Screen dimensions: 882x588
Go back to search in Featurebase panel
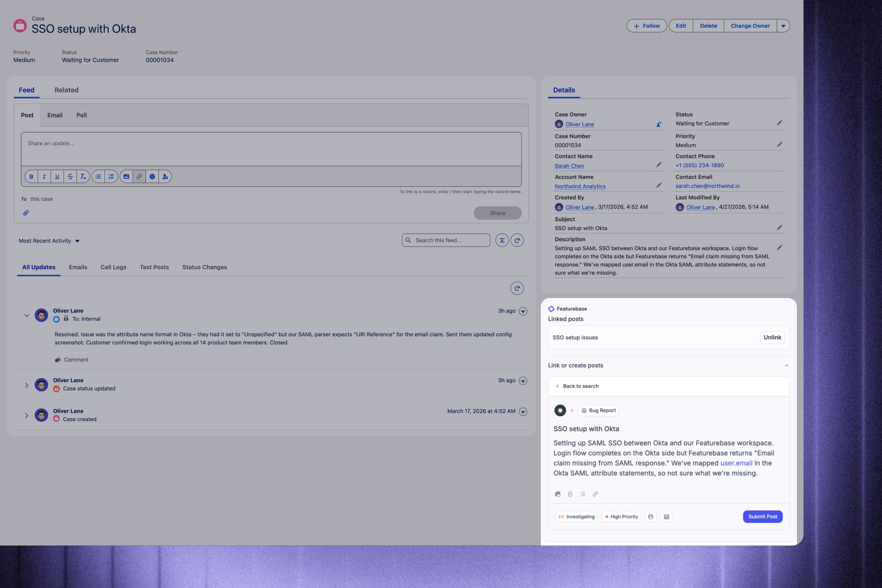tap(577, 386)
